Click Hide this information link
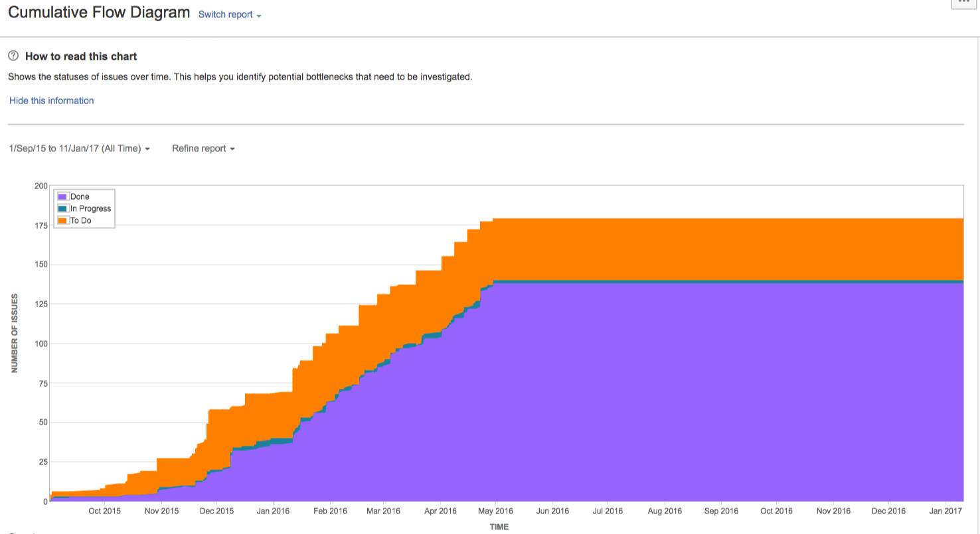The width and height of the screenshot is (980, 534). (x=52, y=101)
